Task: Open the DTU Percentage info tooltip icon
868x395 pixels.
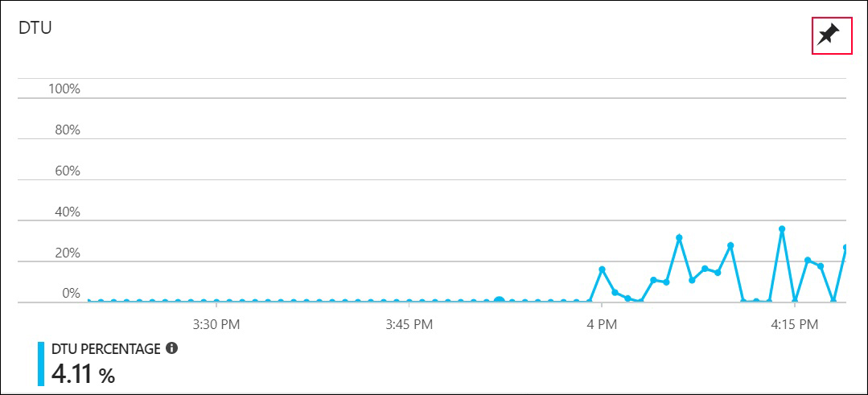Action: [x=171, y=348]
